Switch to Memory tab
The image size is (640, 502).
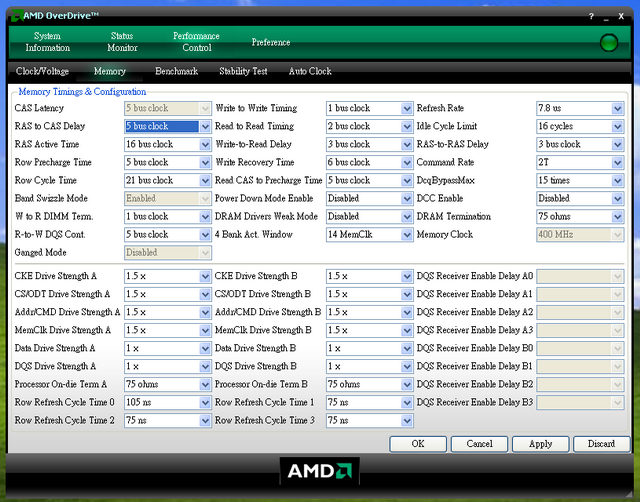pos(110,71)
